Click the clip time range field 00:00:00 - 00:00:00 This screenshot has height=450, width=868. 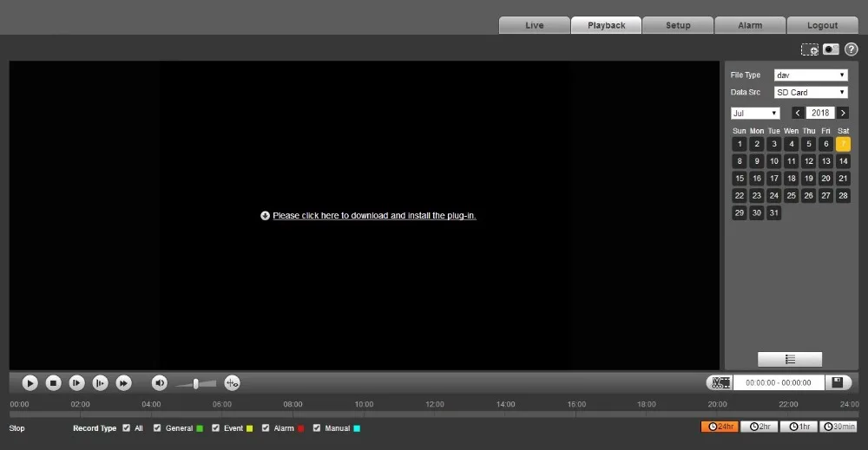pyautogui.click(x=779, y=382)
